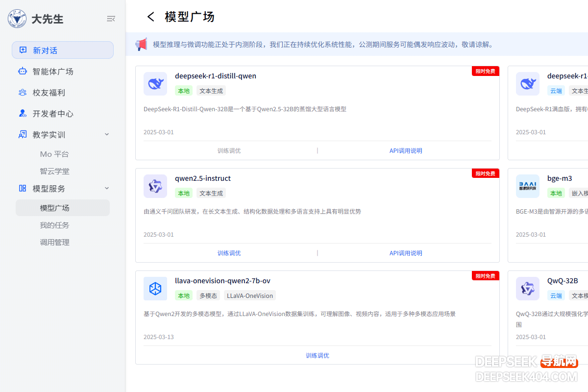The image size is (588, 392).
Task: Click the robot icon for 智能体广场
Action: click(23, 71)
